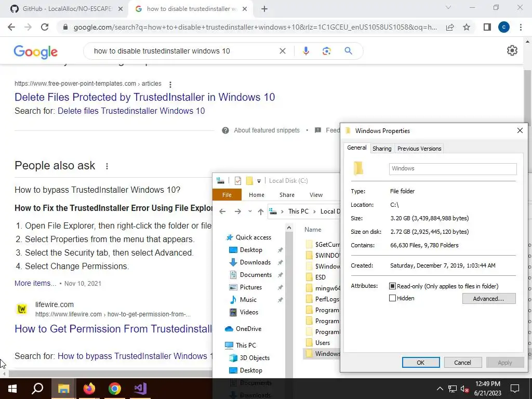Image resolution: width=532 pixels, height=399 pixels.
Task: Expand How to bypass TrustedInstaller question
Action: (97, 190)
